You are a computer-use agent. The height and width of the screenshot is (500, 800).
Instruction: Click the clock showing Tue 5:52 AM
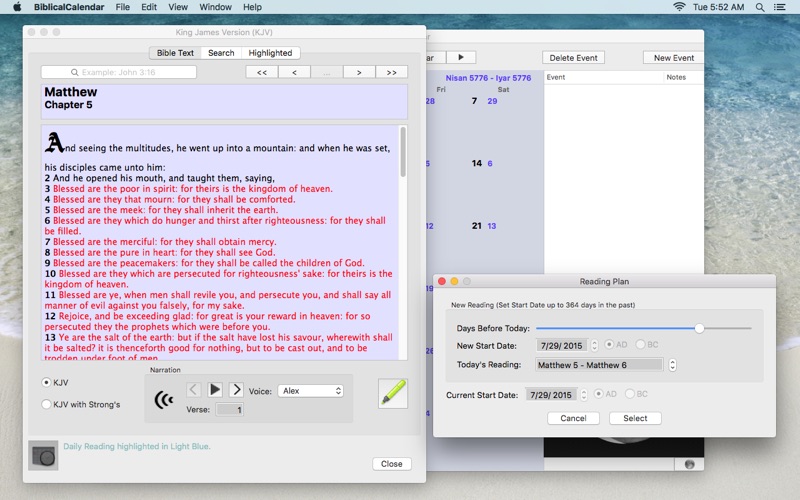tap(718, 7)
